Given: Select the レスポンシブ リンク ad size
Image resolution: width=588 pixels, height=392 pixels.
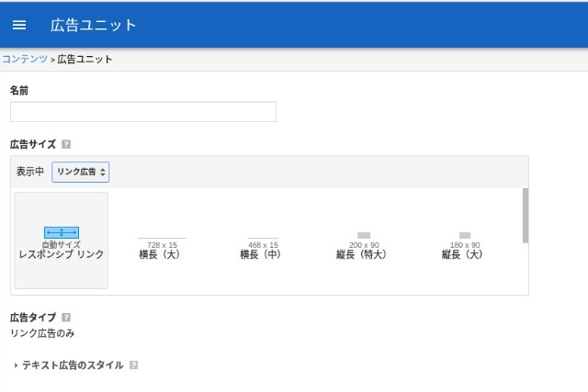Looking at the screenshot, I should click(x=62, y=241).
